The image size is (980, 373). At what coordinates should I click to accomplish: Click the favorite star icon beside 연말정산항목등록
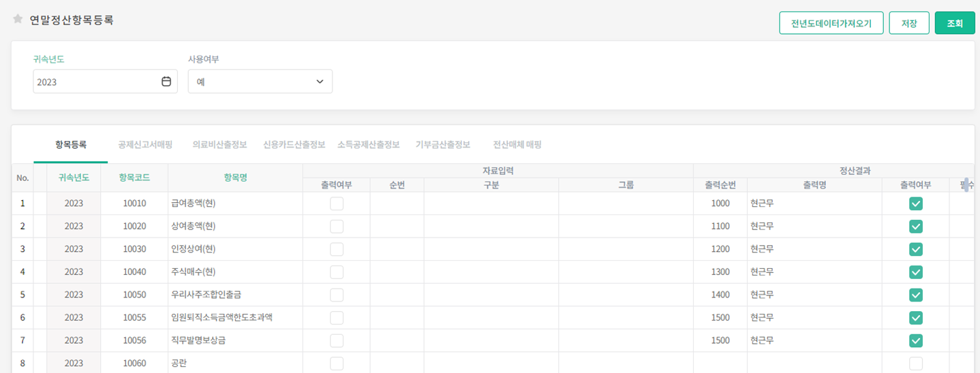click(x=18, y=19)
